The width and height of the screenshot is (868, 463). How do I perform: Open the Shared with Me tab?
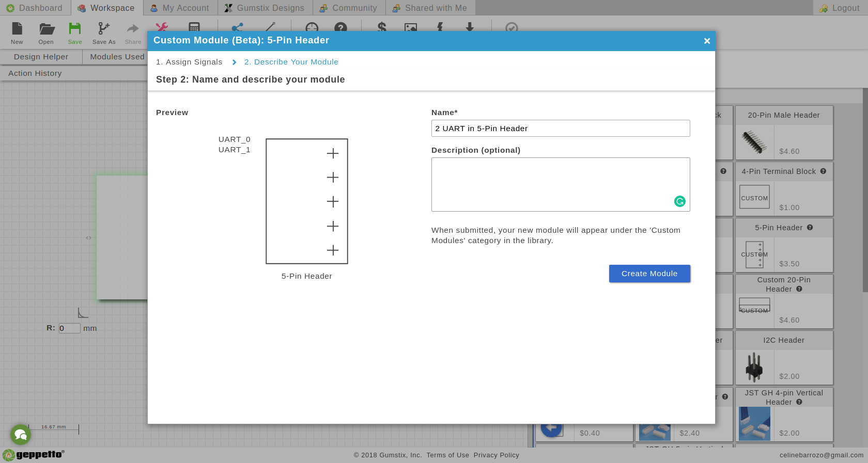click(430, 8)
